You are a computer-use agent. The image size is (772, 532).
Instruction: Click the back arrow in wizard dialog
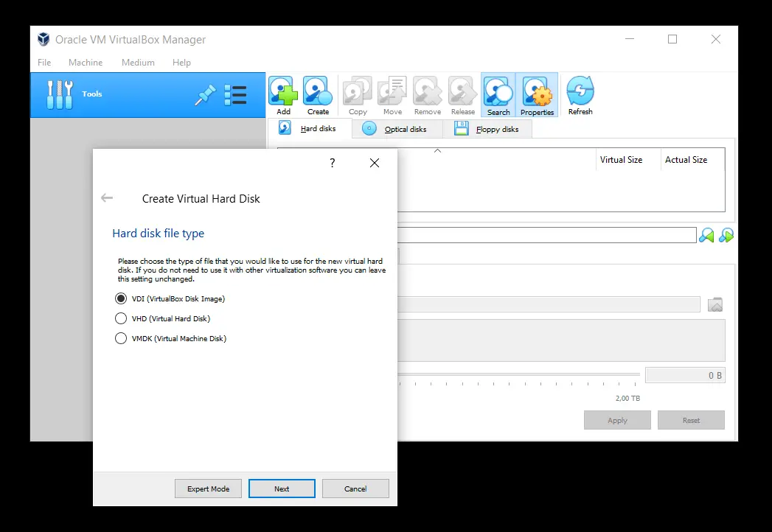107,198
